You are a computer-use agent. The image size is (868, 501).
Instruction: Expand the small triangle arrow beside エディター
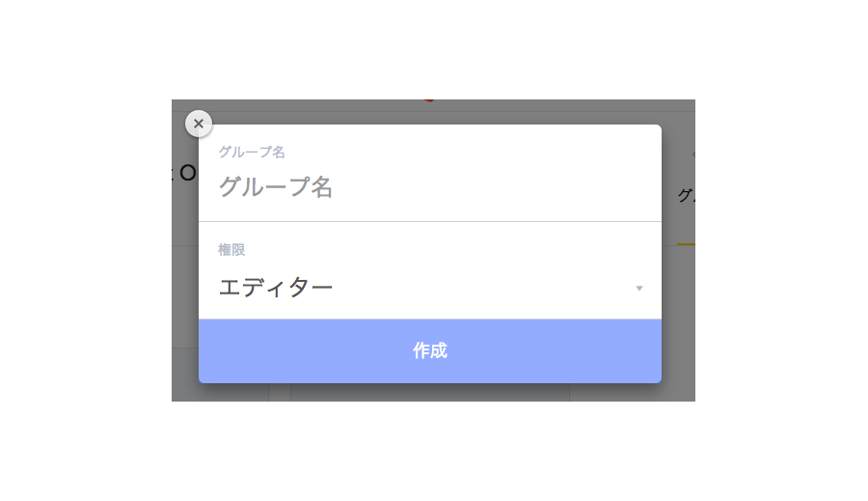638,289
